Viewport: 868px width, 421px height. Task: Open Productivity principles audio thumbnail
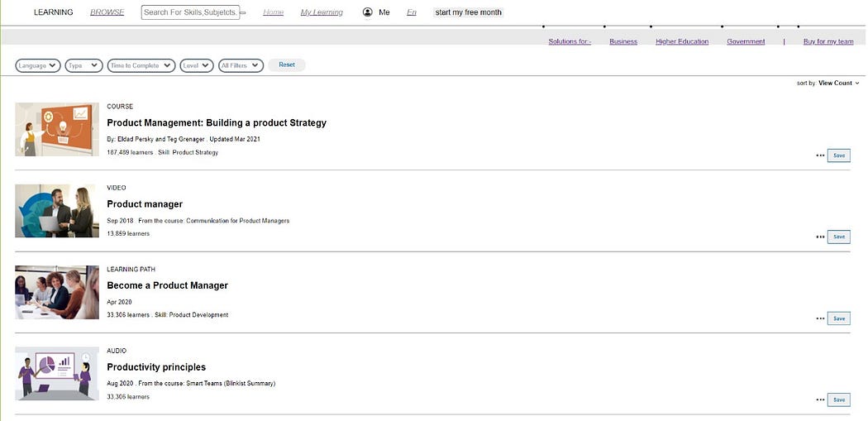click(57, 374)
